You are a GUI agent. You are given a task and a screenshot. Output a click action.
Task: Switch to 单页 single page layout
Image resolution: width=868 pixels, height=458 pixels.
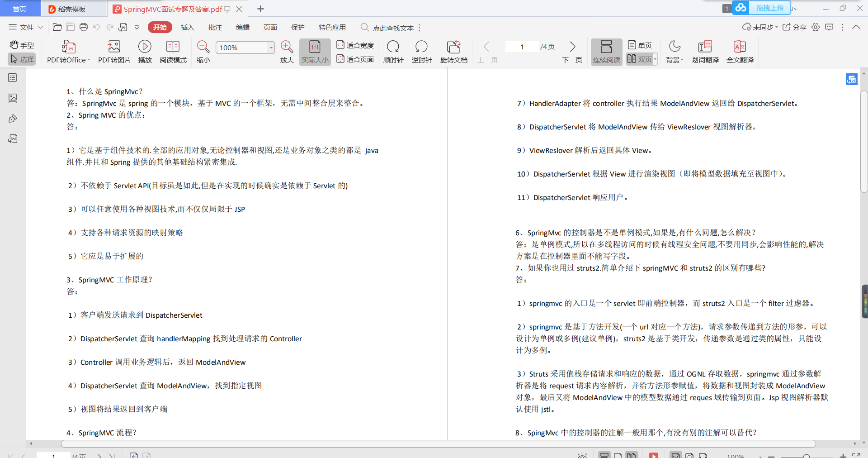pos(640,45)
